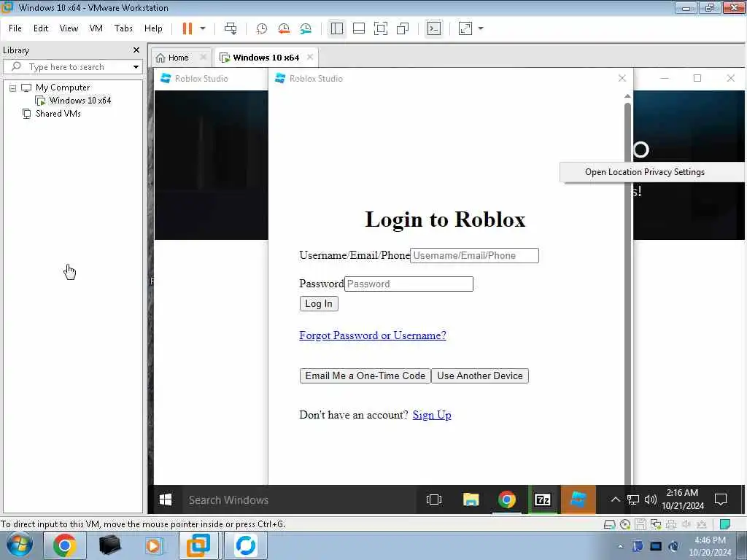Take a snapshot of this virtual machine
Image resolution: width=747 pixels, height=560 pixels.
coord(262,28)
